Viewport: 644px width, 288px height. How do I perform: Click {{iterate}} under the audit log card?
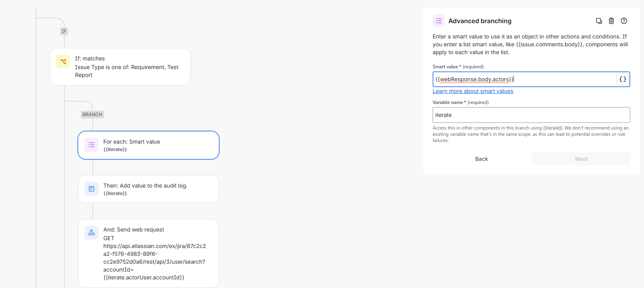click(115, 193)
